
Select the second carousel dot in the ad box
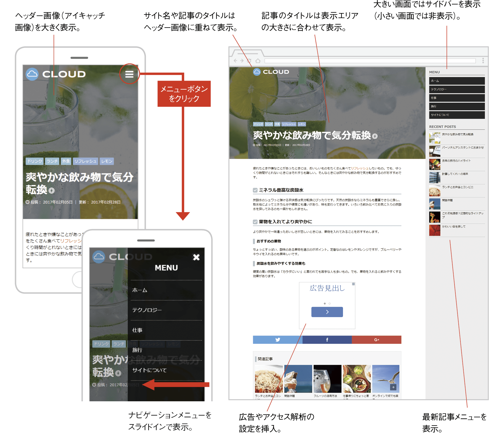[x=330, y=303]
